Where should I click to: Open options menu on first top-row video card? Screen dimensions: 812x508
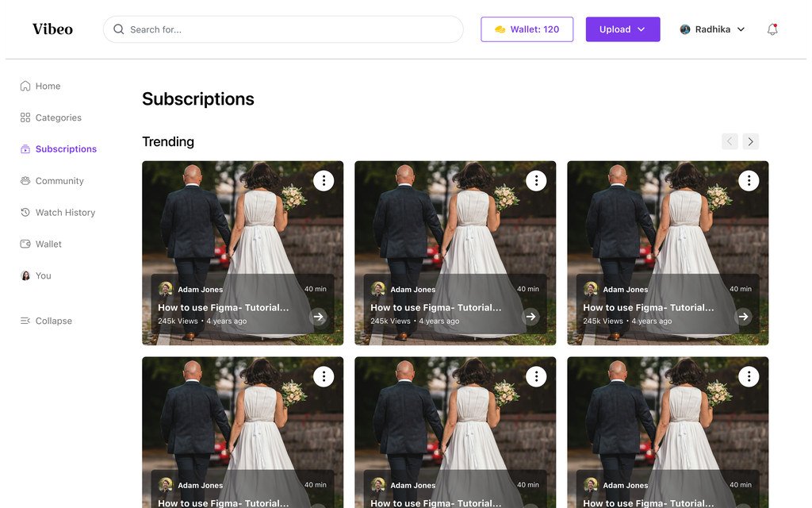coord(324,181)
